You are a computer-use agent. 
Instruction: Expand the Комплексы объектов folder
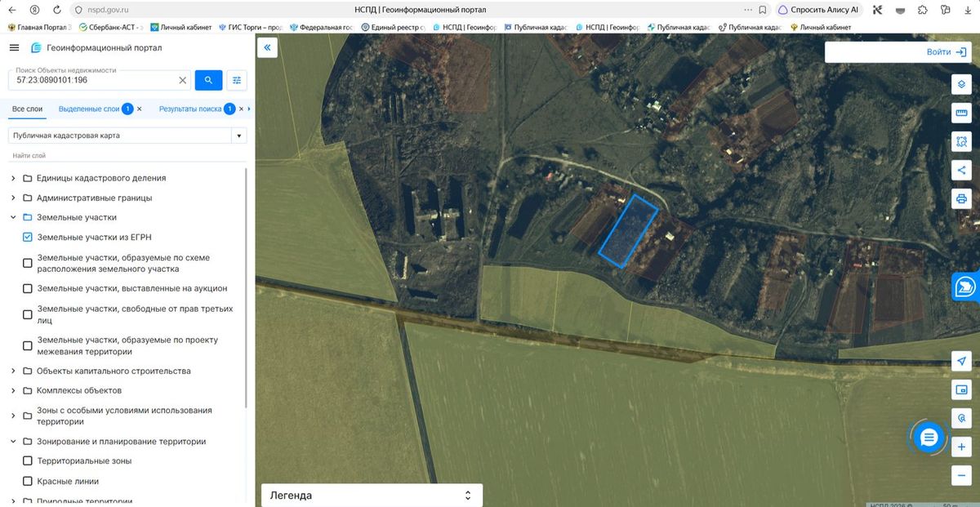click(x=13, y=391)
